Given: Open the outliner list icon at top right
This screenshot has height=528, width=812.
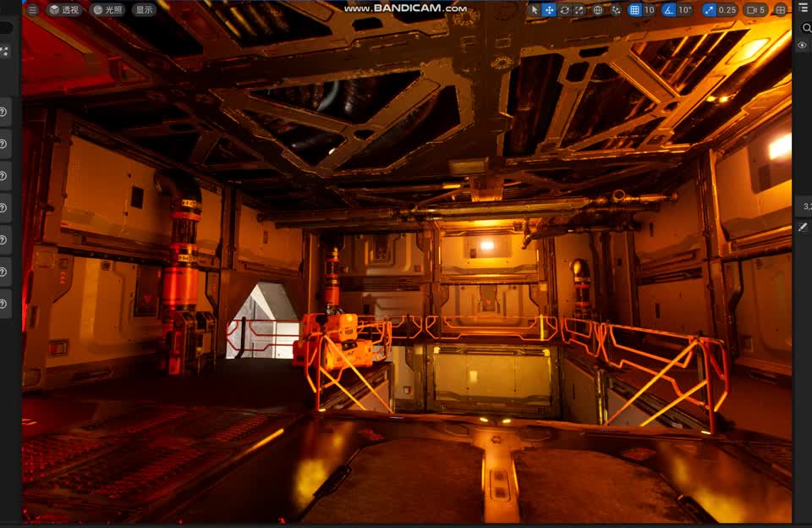Looking at the screenshot, I should [x=804, y=8].
